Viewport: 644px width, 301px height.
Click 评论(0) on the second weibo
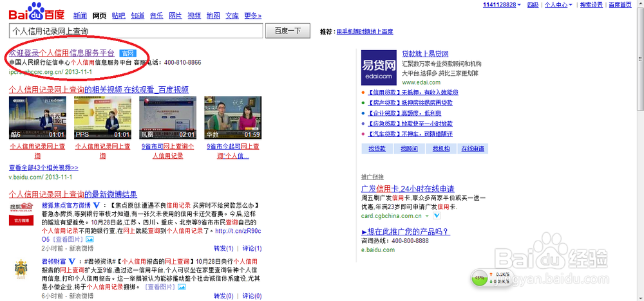252,296
